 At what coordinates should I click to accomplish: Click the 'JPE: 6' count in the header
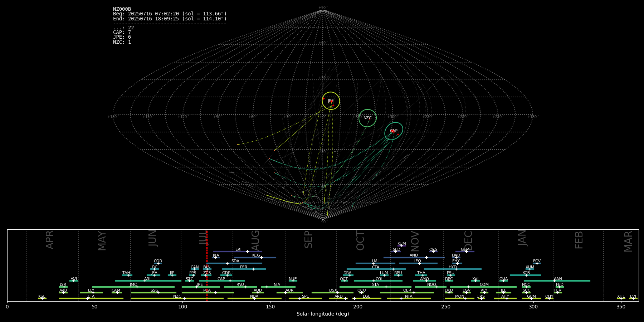pos(122,37)
